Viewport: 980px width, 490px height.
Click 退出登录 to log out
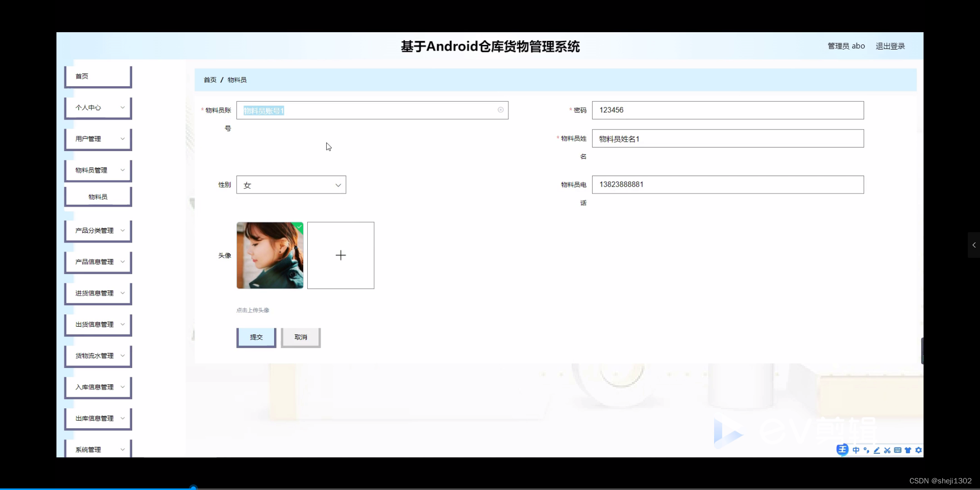pos(890,46)
